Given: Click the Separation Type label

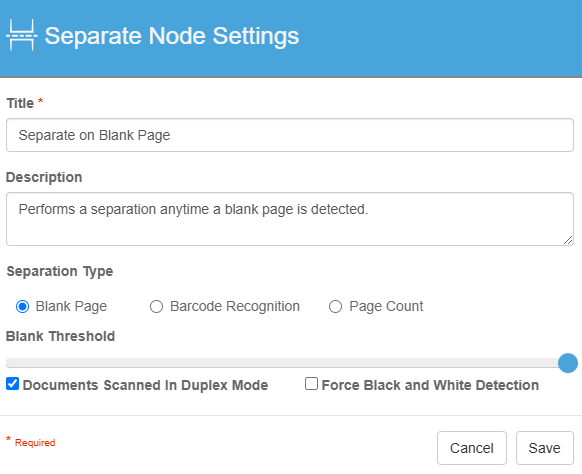Looking at the screenshot, I should point(60,272).
